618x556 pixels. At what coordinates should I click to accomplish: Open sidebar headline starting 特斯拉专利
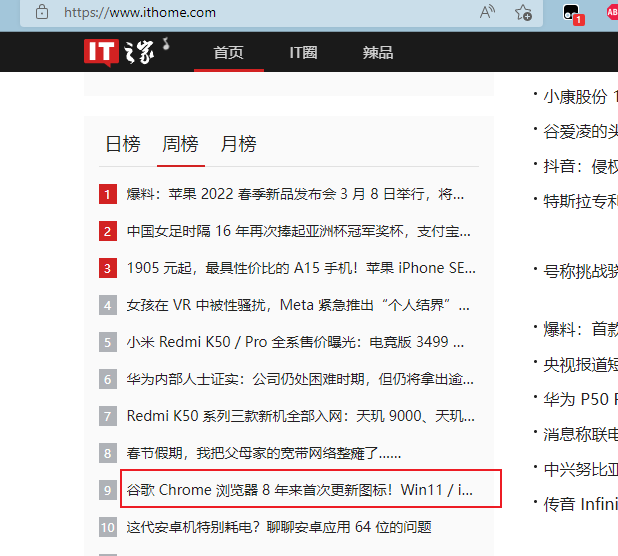(581, 202)
